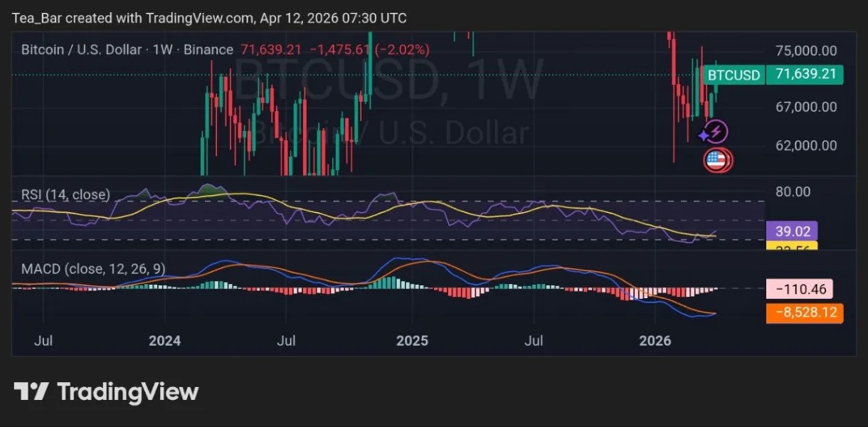Click the RSI 80.00 scale label
The image size is (868, 427).
click(x=793, y=191)
